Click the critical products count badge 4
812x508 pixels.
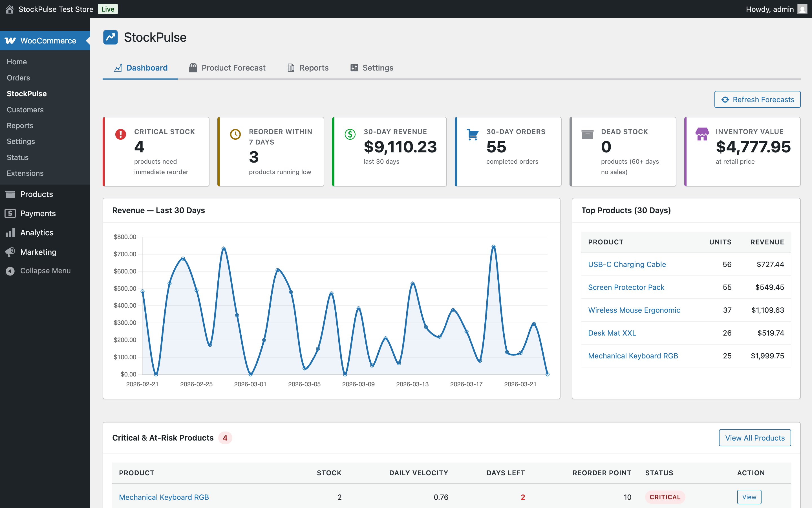[225, 438]
